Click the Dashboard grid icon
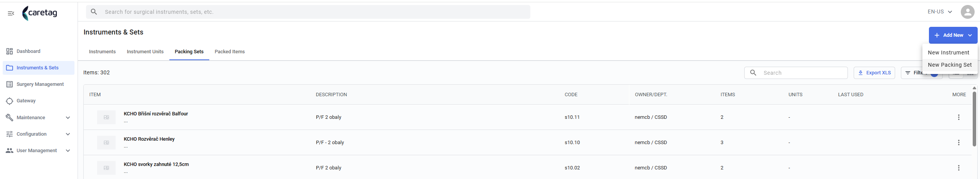The image size is (980, 179). pyautogui.click(x=10, y=51)
